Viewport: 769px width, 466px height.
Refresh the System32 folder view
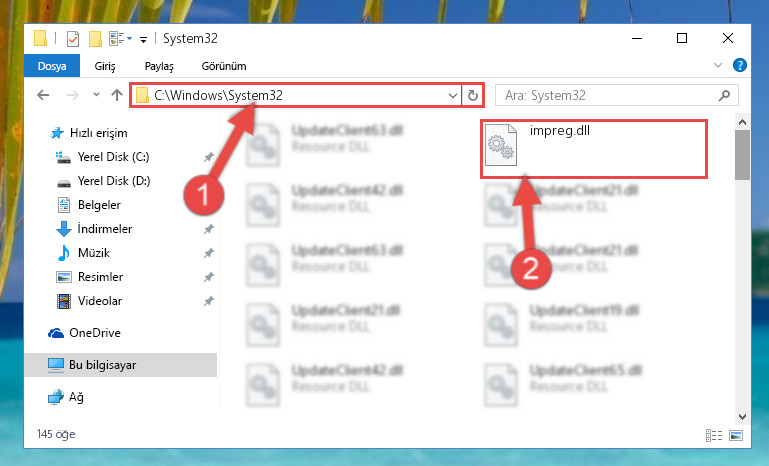click(473, 95)
